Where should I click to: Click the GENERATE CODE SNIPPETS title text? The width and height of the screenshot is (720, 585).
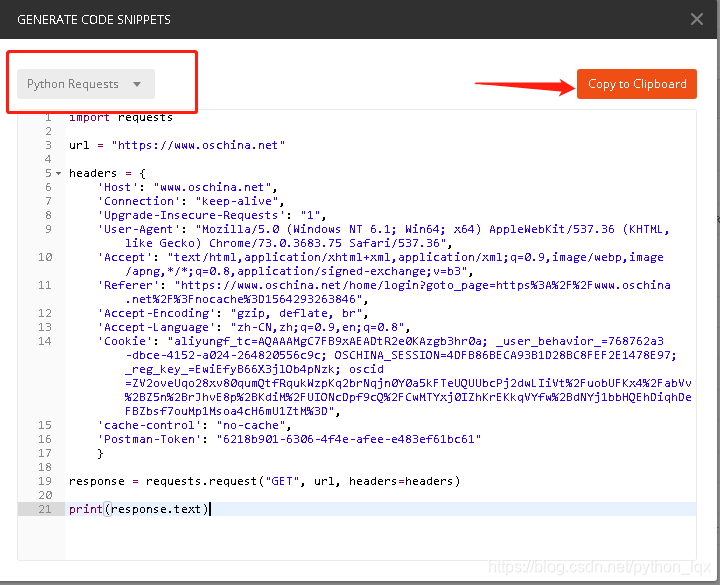pos(94,19)
